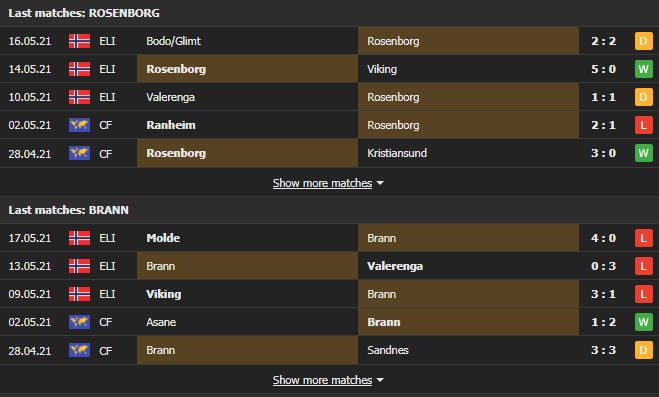Expand Show more matches under Rosenborg
Viewport: 659px width, 397px height.
point(322,183)
